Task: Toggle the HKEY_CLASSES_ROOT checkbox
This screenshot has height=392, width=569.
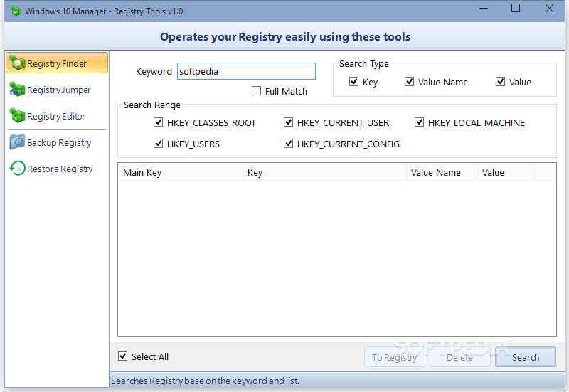Action: coord(158,122)
